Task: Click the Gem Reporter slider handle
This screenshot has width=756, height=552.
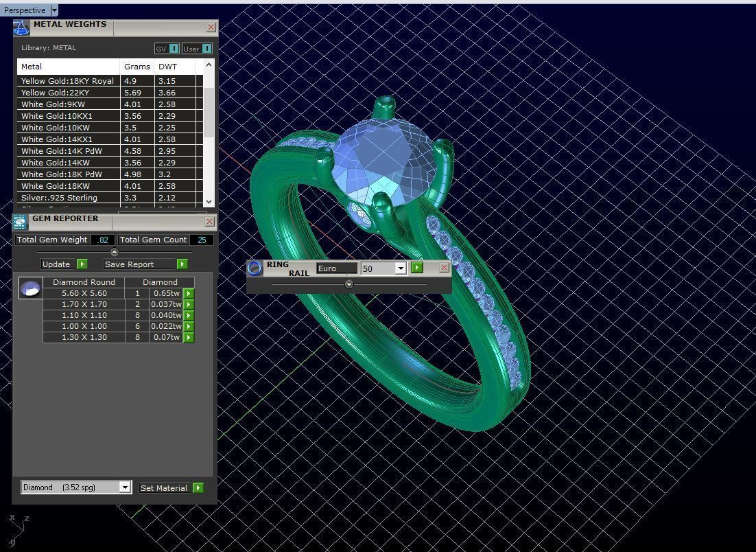Action: [x=115, y=252]
